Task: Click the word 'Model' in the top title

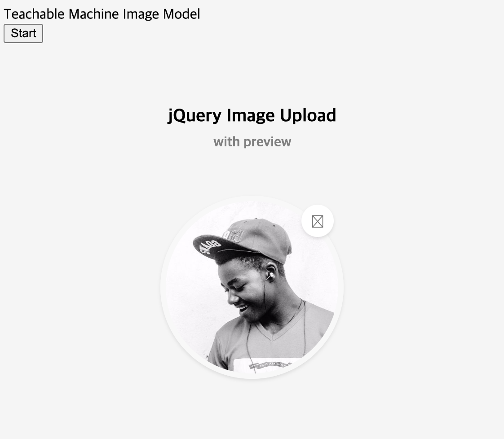Action: click(x=181, y=14)
